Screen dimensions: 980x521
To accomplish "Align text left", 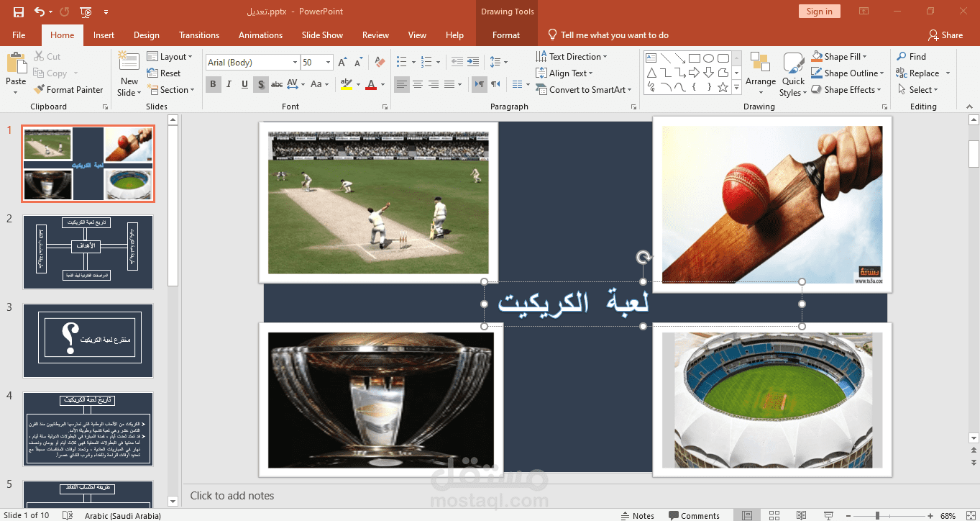I will (402, 84).
